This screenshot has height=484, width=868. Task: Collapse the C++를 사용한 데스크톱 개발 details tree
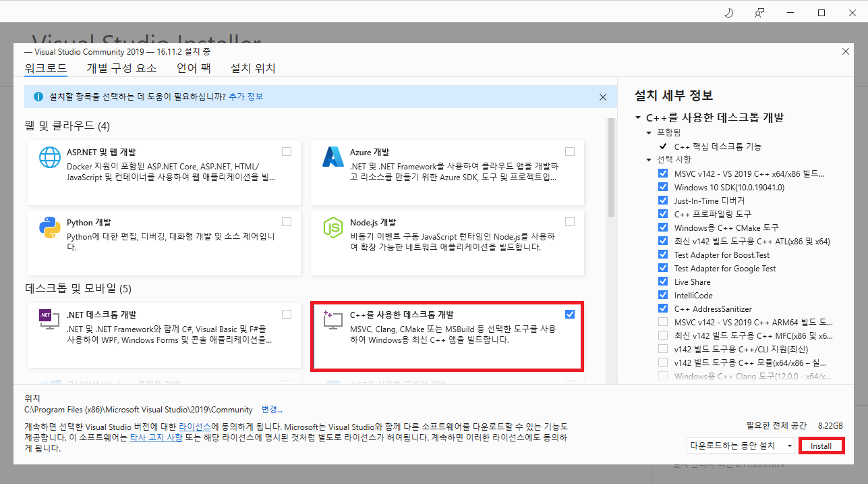638,117
